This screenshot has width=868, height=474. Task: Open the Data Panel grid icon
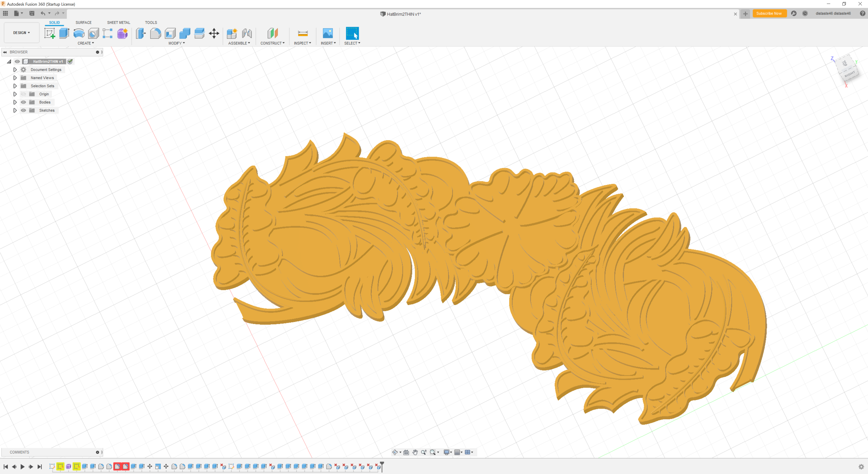[5, 14]
